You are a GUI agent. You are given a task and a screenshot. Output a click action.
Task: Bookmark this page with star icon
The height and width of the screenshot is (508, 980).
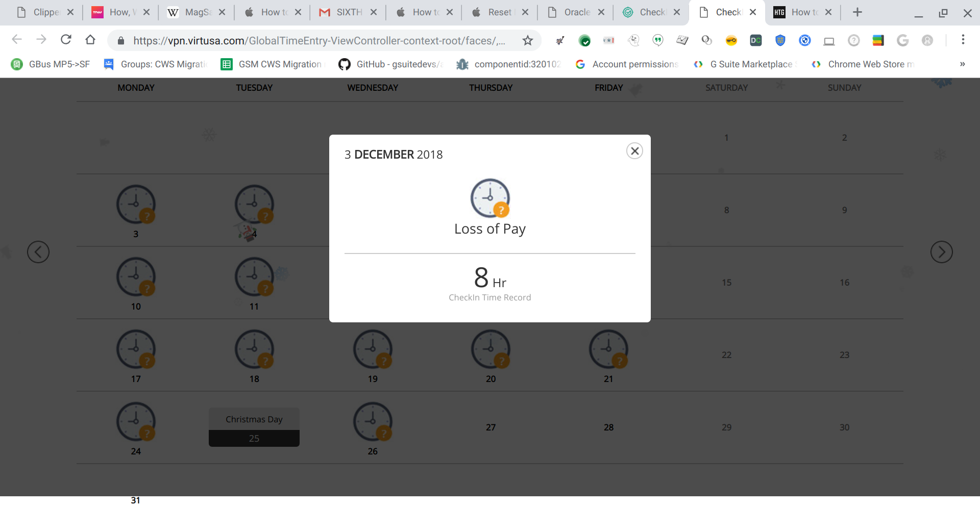coord(528,40)
